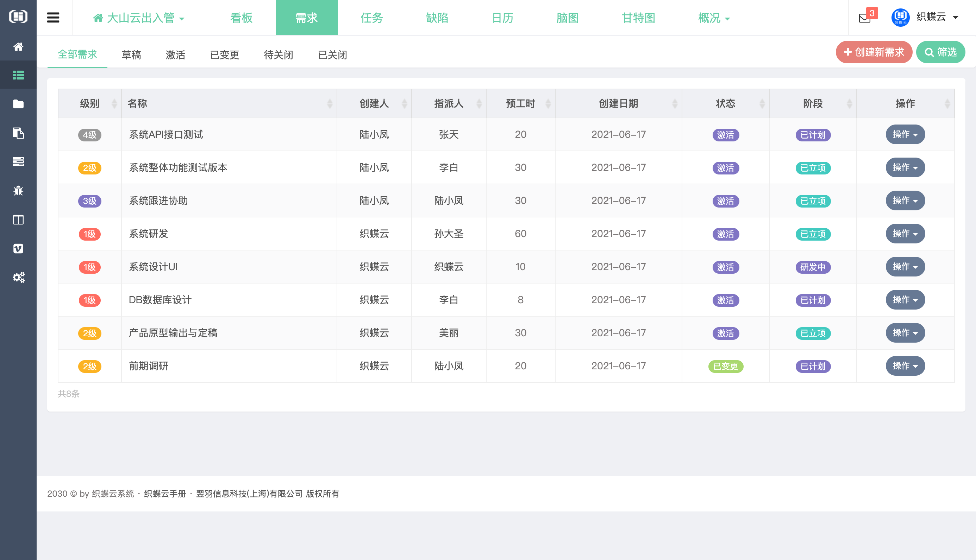This screenshot has height=560, width=976.
Task: Open the gears settings sidebar icon
Action: tap(18, 277)
